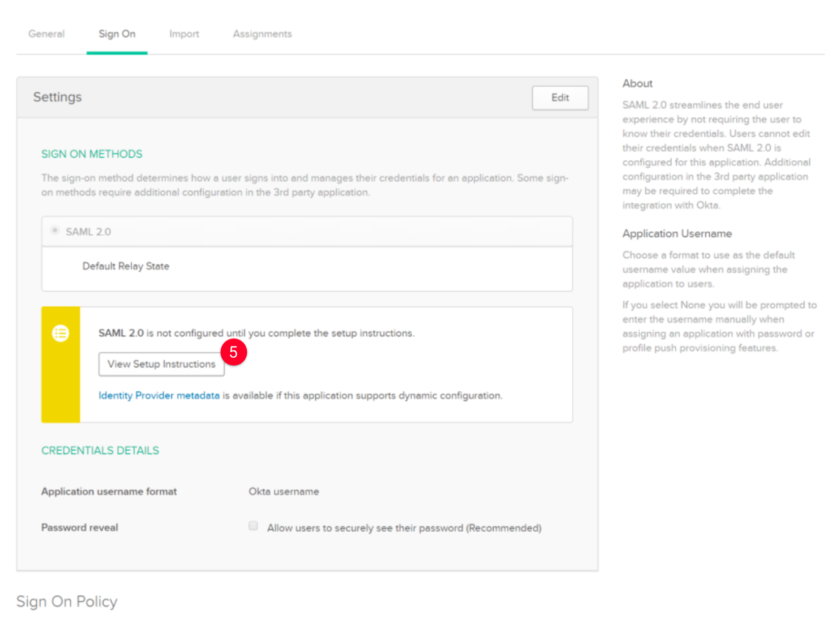This screenshot has height=632, width=840.
Task: Check Allow users to securely see their password
Action: [253, 526]
